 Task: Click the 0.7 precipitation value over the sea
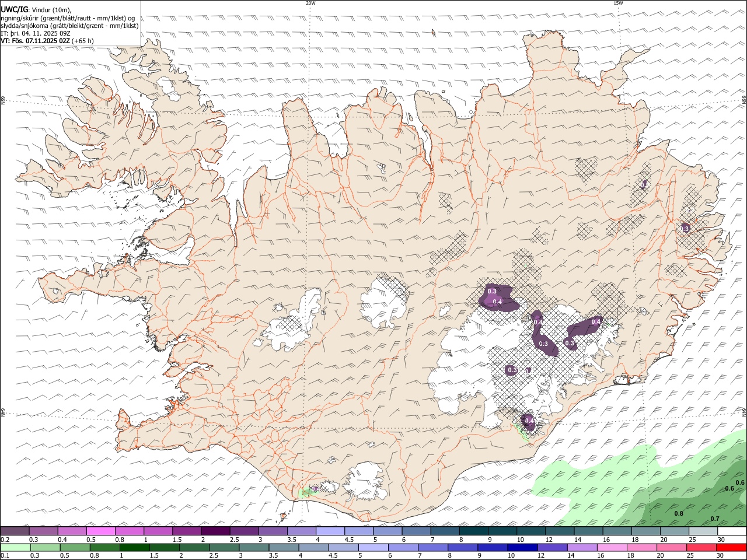(714, 519)
